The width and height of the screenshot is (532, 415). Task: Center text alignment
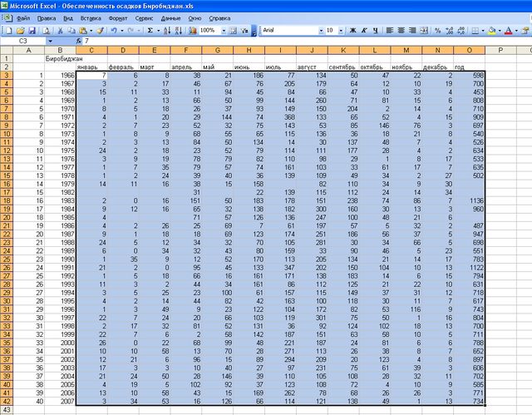point(401,31)
